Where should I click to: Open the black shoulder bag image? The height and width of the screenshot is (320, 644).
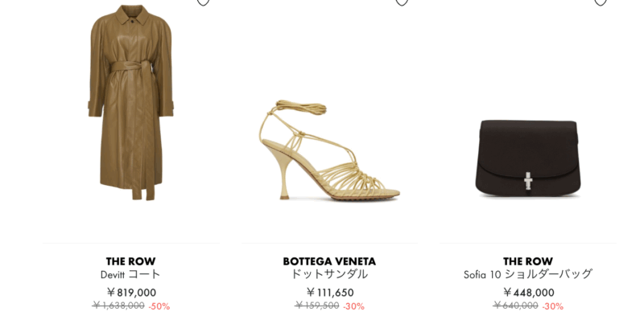click(x=528, y=158)
